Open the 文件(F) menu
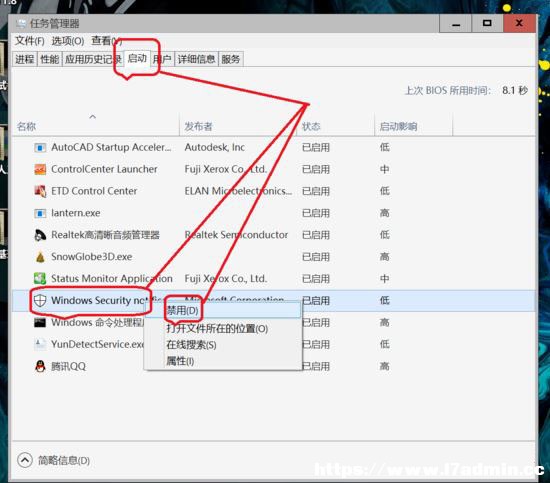The height and width of the screenshot is (483, 550). point(29,41)
